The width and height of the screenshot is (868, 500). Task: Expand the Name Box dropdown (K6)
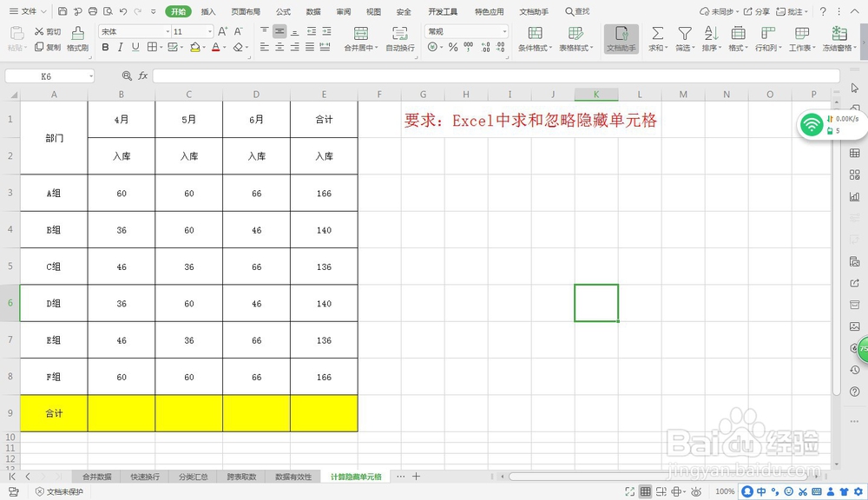click(x=91, y=76)
